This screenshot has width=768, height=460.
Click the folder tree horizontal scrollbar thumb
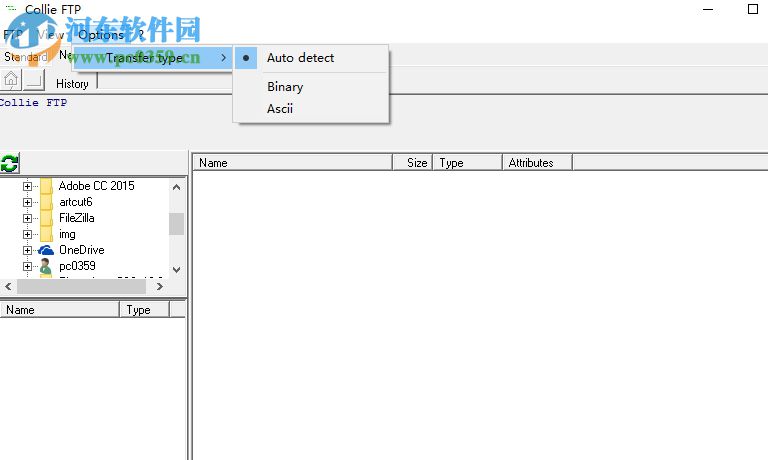tap(81, 287)
